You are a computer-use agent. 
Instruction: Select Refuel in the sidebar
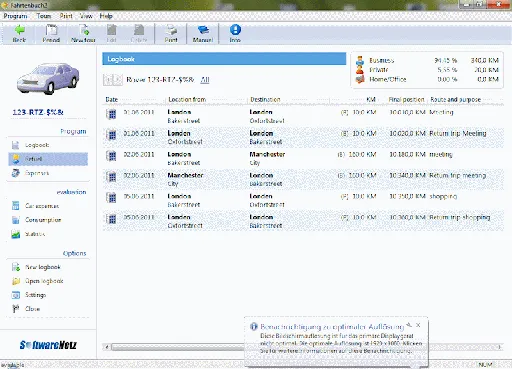tap(48, 159)
